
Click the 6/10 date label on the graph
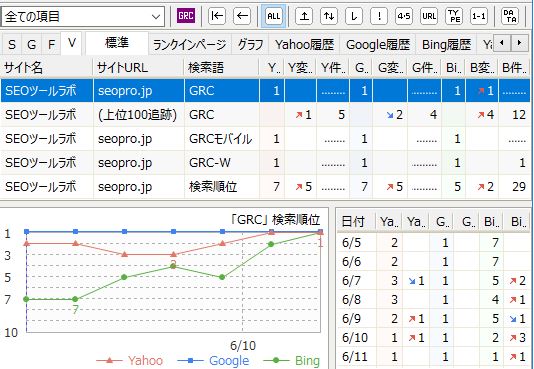tap(243, 346)
